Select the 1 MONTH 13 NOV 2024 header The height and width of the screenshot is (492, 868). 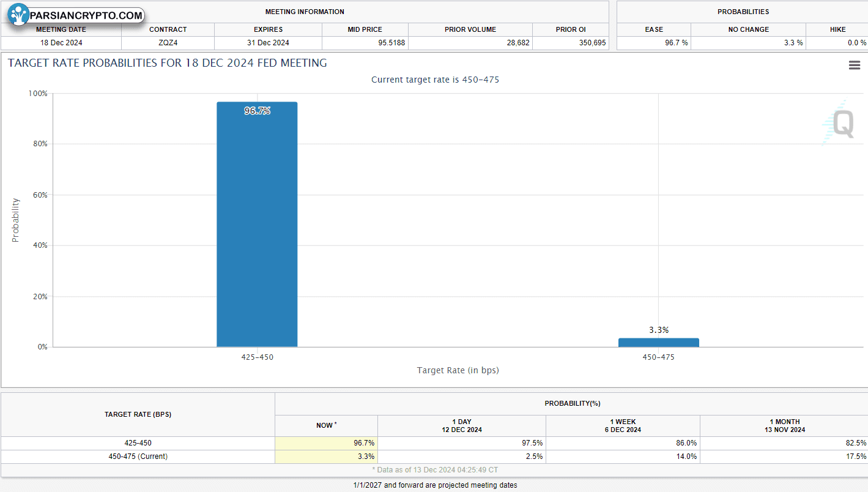click(784, 425)
